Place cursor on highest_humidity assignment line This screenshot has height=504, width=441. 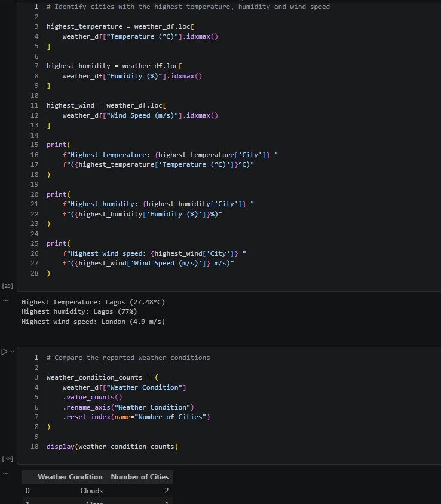pyautogui.click(x=114, y=66)
